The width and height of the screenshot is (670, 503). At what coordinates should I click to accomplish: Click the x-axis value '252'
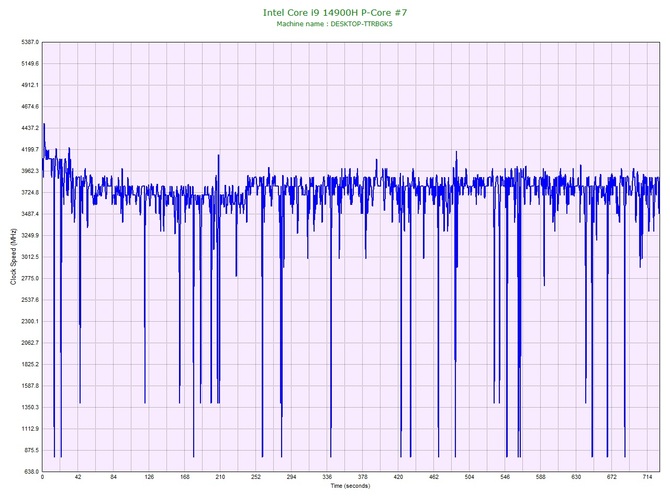coord(256,477)
